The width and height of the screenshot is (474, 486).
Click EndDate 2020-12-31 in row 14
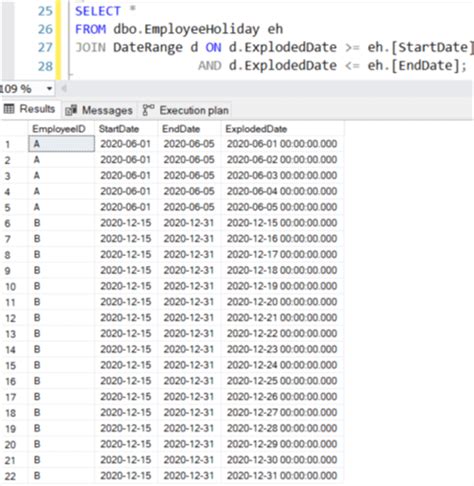pyautogui.click(x=190, y=349)
